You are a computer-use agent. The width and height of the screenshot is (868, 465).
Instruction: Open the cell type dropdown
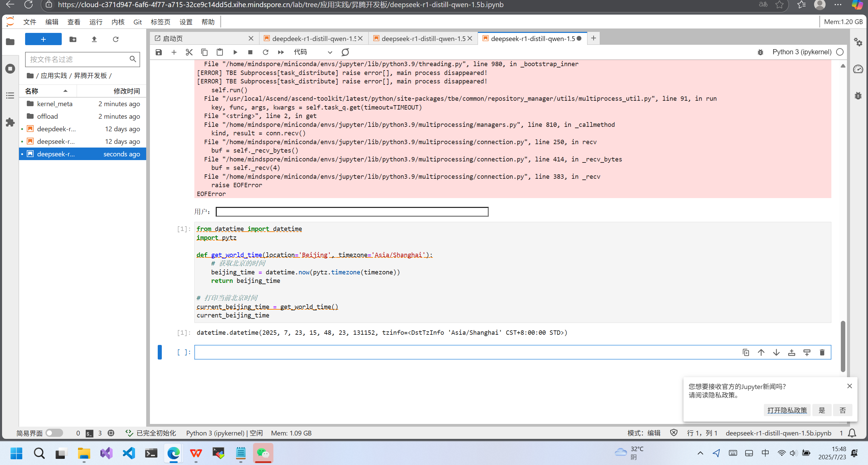pyautogui.click(x=313, y=52)
